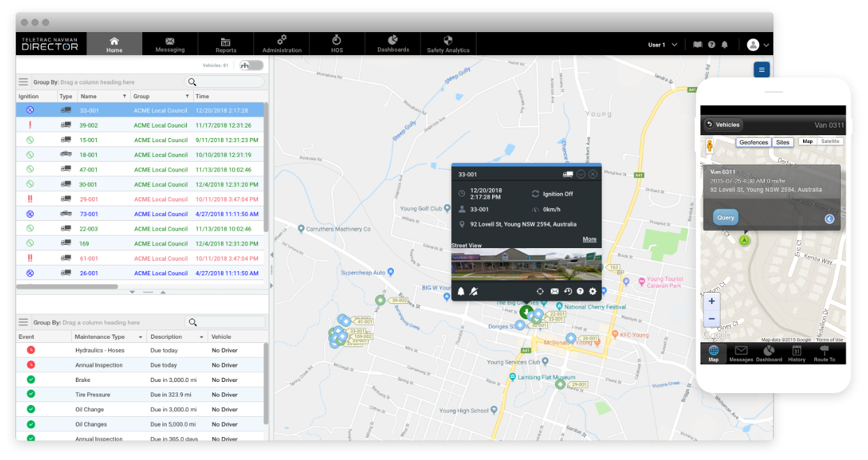Click the More link in vehicle popup
The width and height of the screenshot is (868, 460).
[x=590, y=239]
